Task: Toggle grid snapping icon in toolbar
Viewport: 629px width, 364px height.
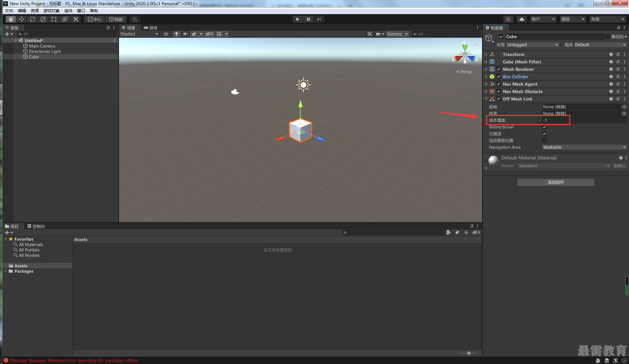Action: [135, 19]
